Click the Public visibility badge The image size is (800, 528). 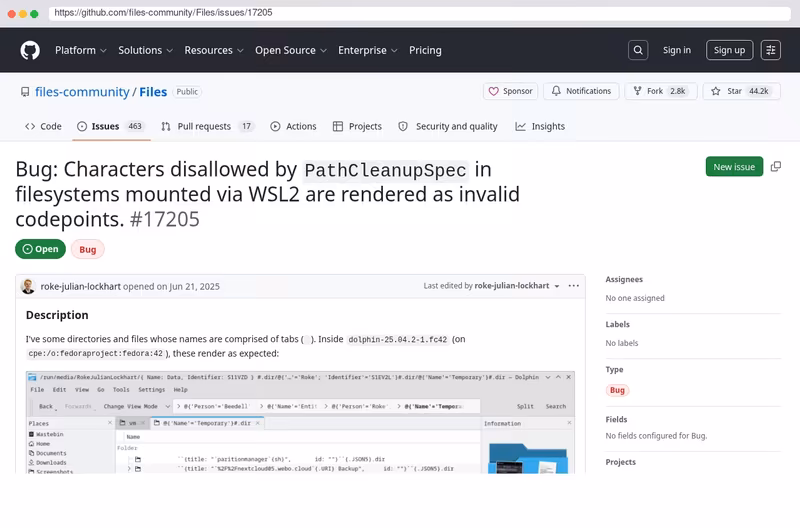click(187, 92)
